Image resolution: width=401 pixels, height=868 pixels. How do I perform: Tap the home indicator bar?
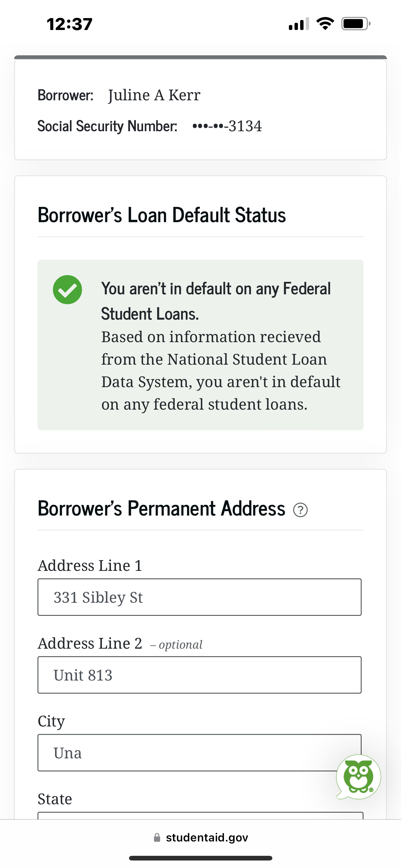click(200, 858)
